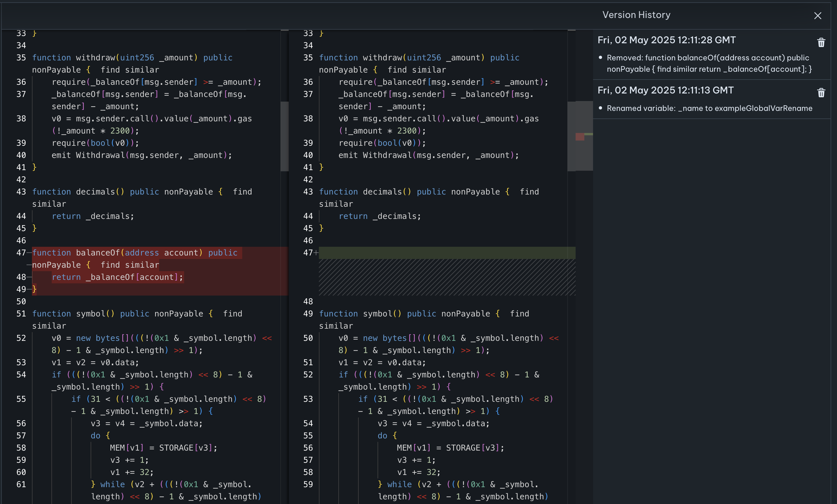Click the plus diff marker at line 47
Image resolution: width=837 pixels, height=504 pixels.
[x=316, y=253]
